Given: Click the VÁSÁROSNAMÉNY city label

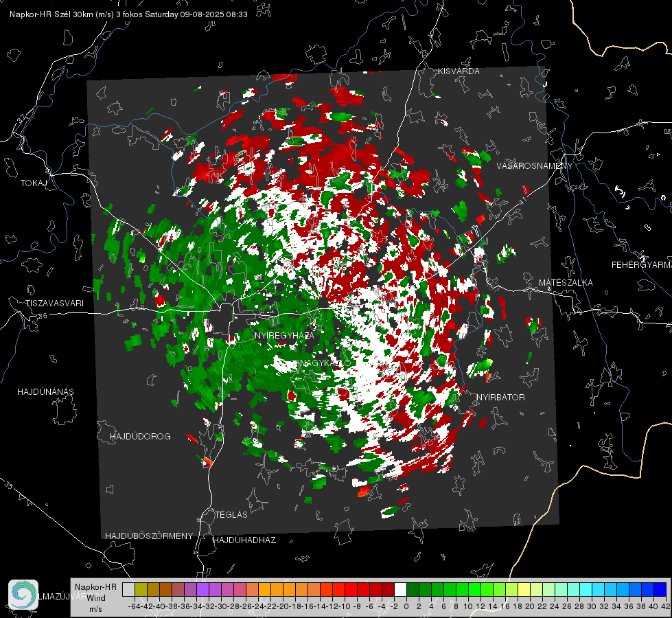Looking at the screenshot, I should tap(535, 166).
